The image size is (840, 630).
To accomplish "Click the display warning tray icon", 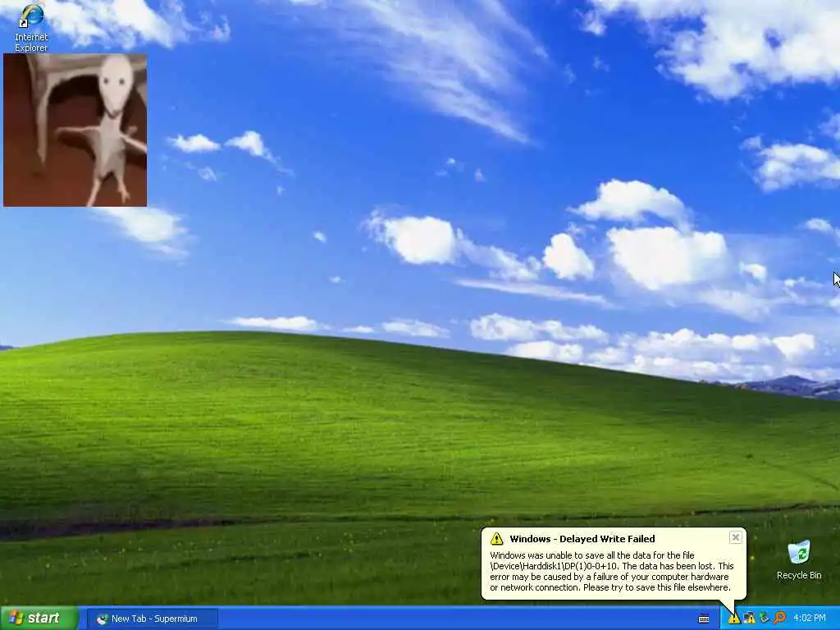I will tap(749, 619).
